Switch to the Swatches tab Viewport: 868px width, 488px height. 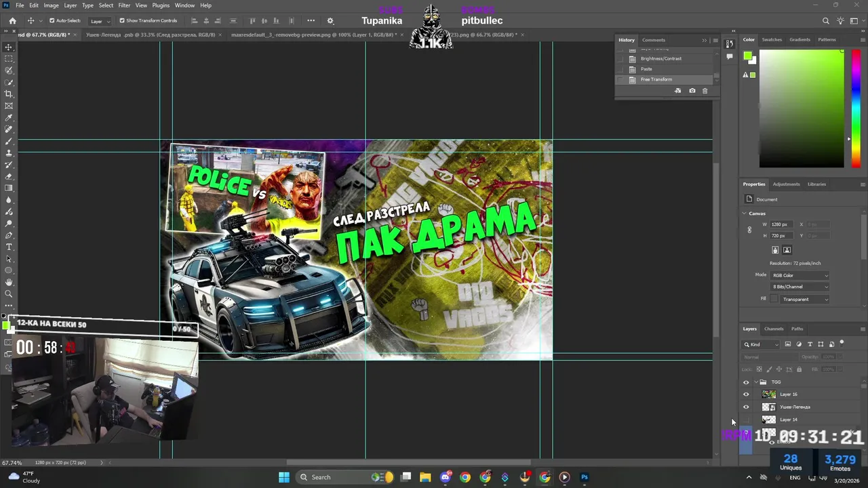(772, 39)
